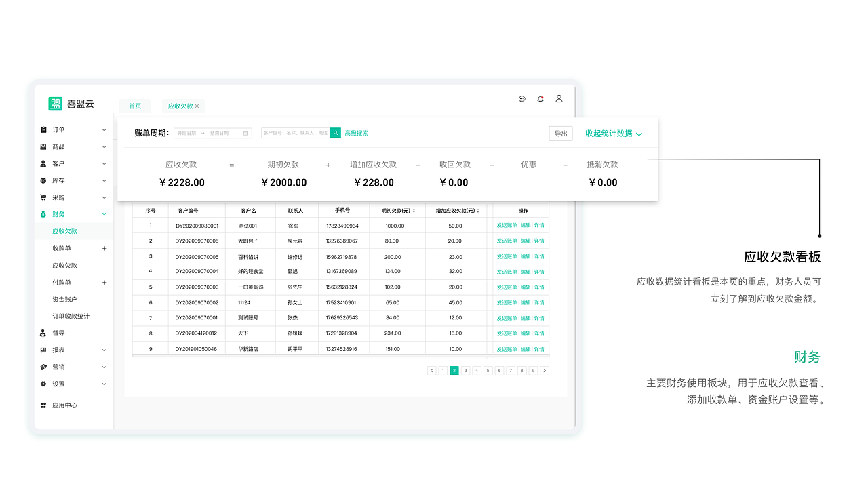
Task: Go to page 9
Action: click(x=533, y=371)
